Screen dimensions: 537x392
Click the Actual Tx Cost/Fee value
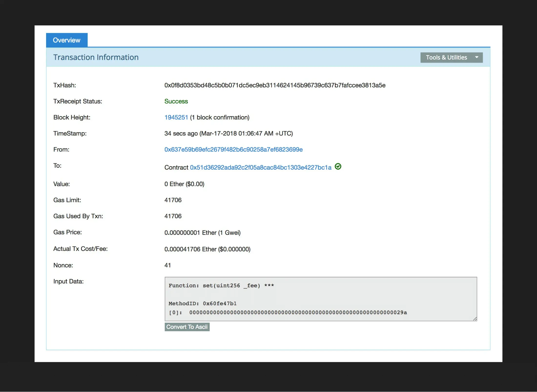(207, 249)
